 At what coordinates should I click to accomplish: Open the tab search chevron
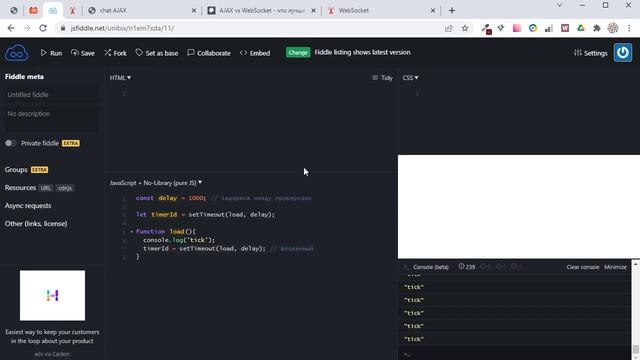(x=560, y=5)
